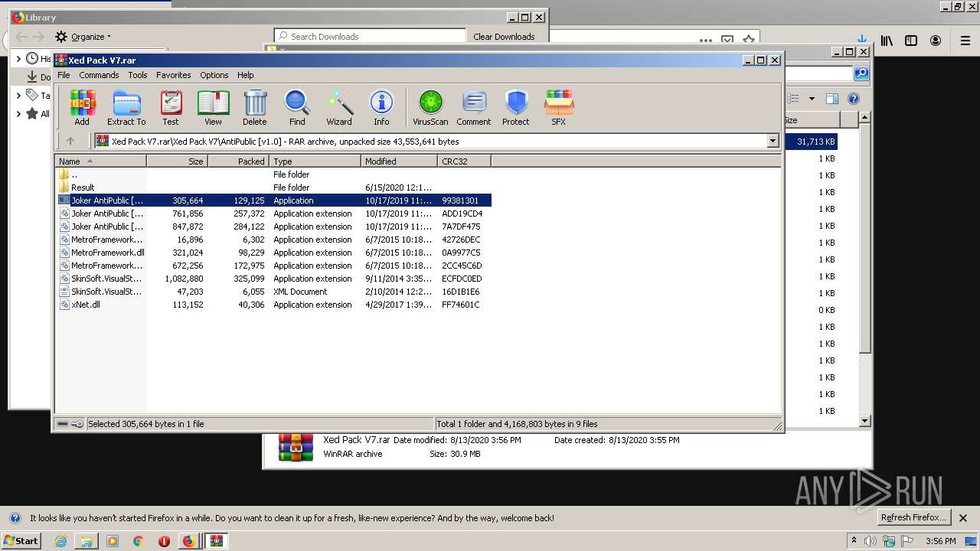Viewport: 980px width, 551px height.
Task: Click the Windows Start button
Action: (21, 540)
